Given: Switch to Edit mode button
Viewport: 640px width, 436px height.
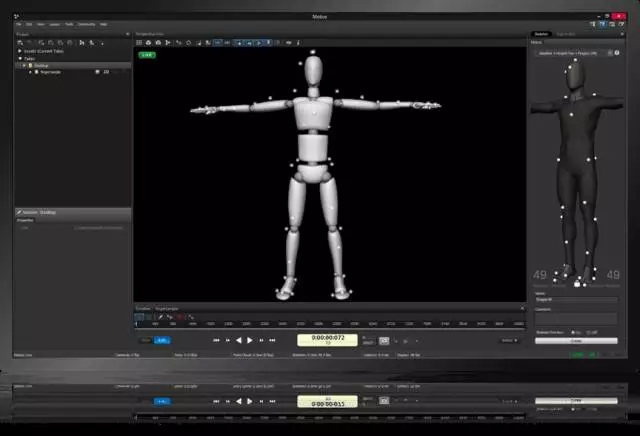Looking at the screenshot, I should [162, 340].
